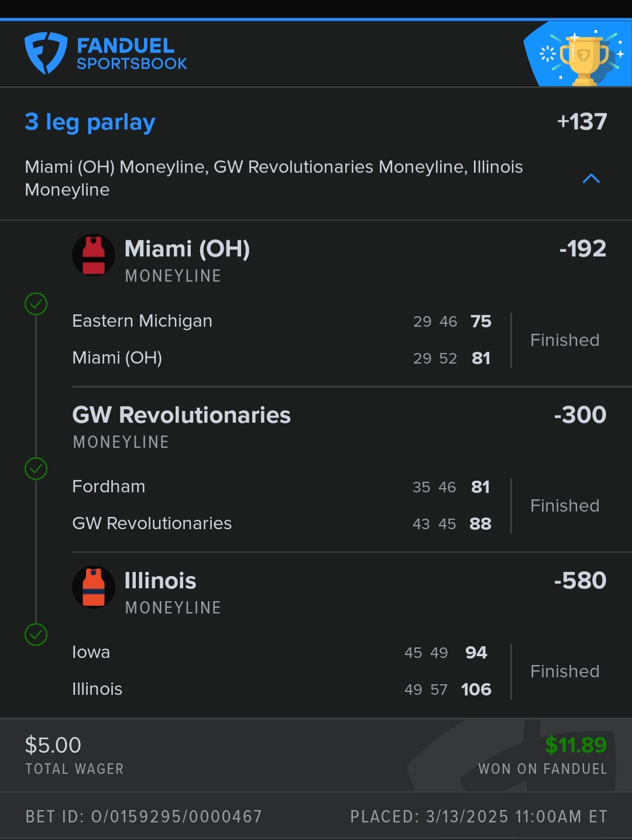The height and width of the screenshot is (840, 632).
Task: Click the Miami (OH) red jersey icon
Action: pos(94,255)
